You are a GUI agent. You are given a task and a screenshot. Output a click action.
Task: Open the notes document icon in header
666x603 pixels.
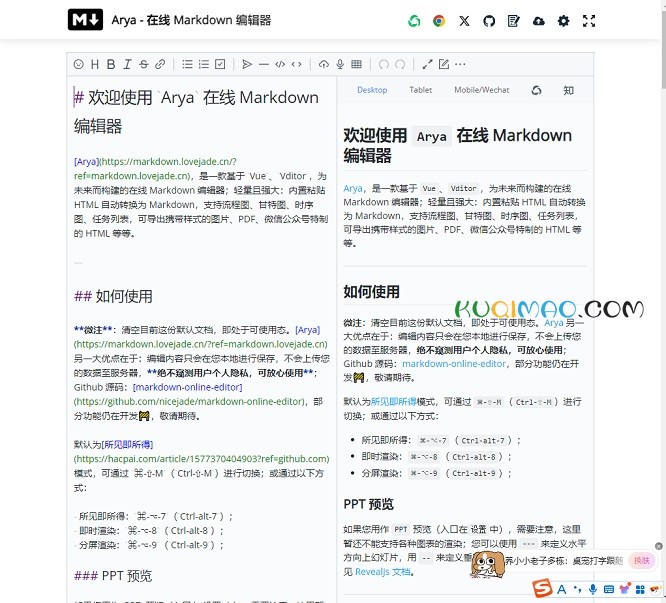click(514, 21)
